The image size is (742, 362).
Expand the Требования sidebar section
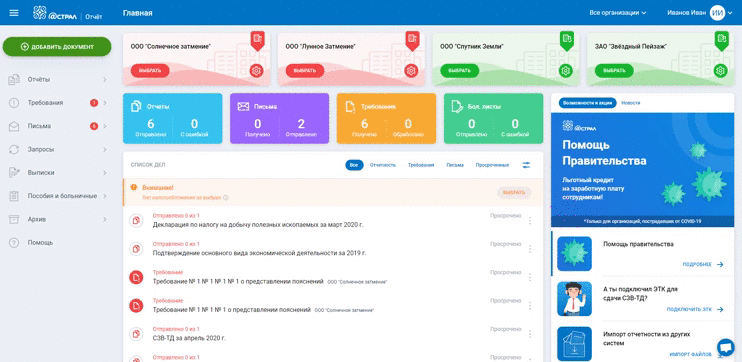click(x=105, y=103)
